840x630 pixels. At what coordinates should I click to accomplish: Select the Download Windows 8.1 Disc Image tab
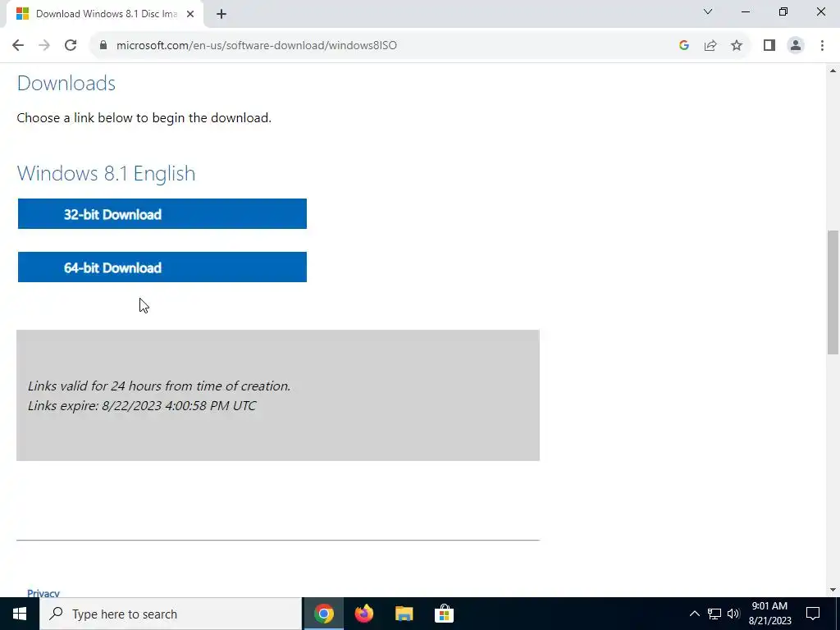[x=105, y=14]
